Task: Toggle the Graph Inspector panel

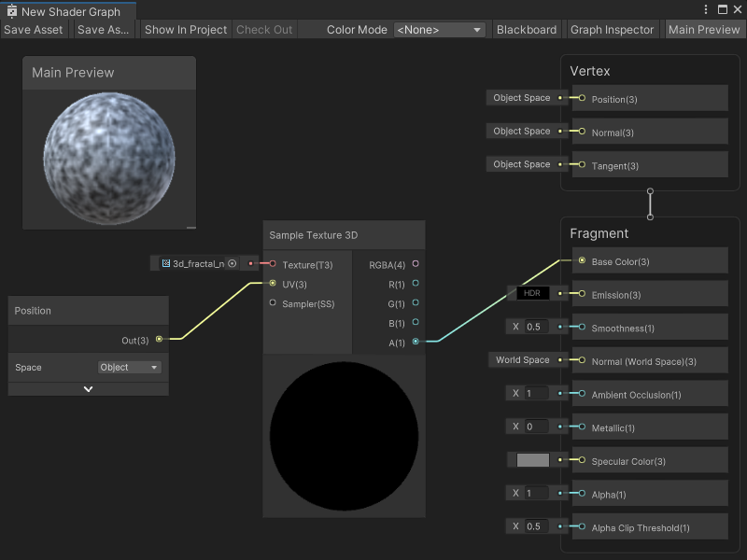Action: (613, 29)
